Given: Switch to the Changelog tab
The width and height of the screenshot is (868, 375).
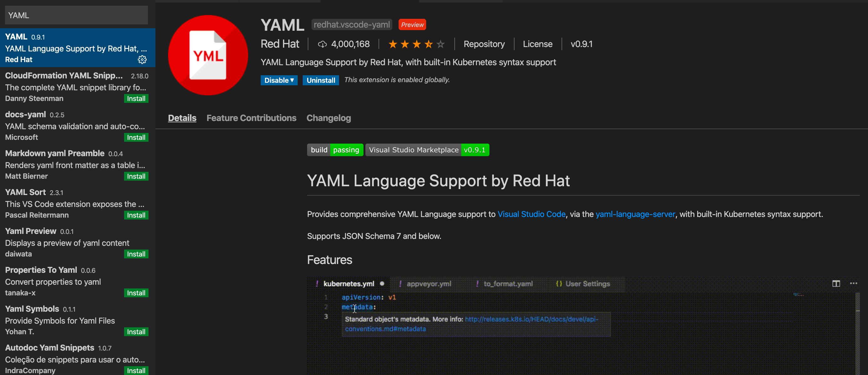Looking at the screenshot, I should tap(328, 118).
